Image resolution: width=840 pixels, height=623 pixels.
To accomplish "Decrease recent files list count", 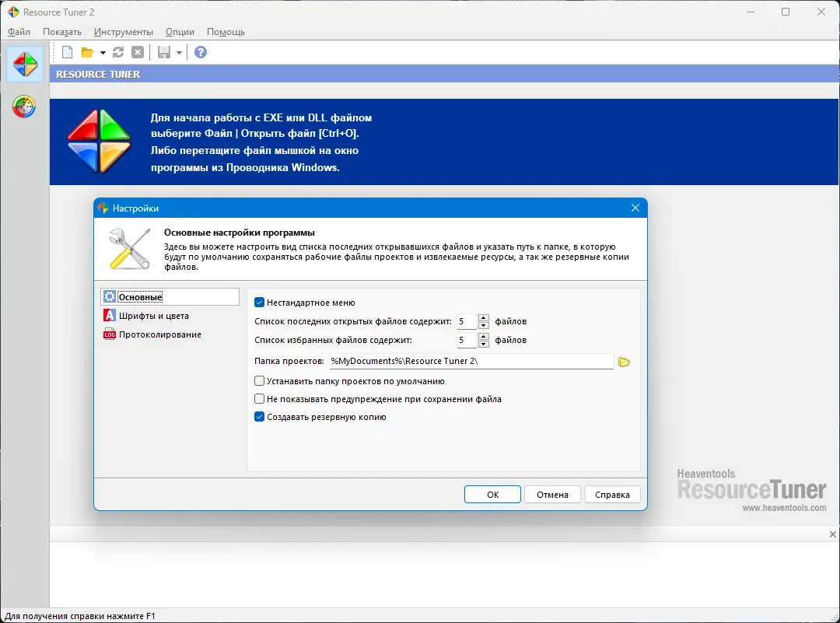I will click(483, 325).
